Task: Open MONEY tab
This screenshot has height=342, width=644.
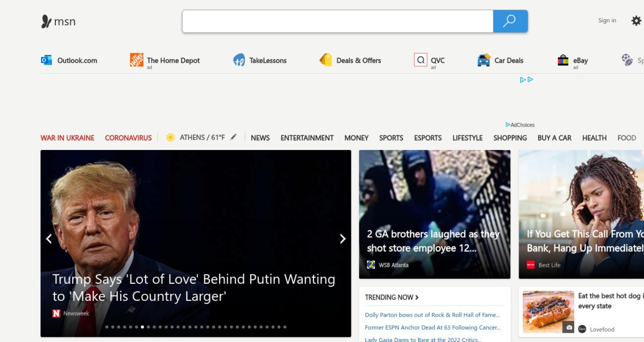Action: [x=356, y=138]
